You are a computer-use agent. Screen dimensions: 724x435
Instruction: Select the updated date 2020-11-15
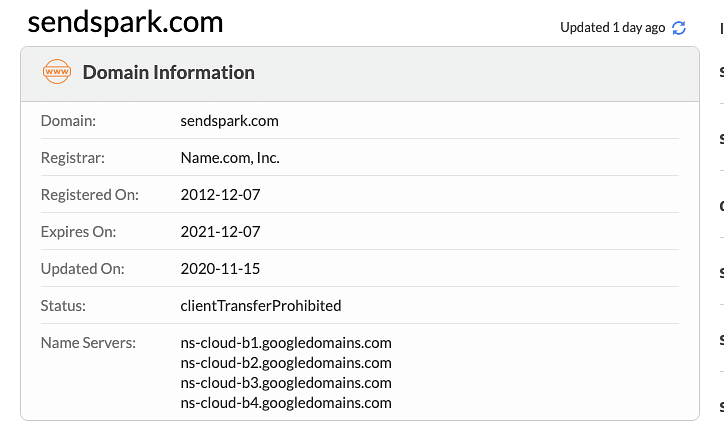pos(220,269)
